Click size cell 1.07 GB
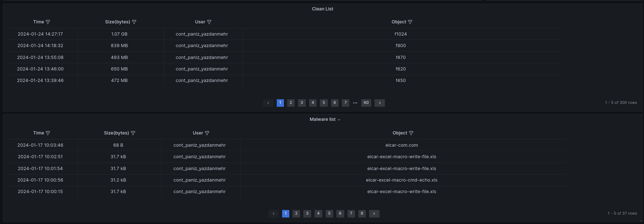Screen dimensions: 644x224 (x=119, y=34)
